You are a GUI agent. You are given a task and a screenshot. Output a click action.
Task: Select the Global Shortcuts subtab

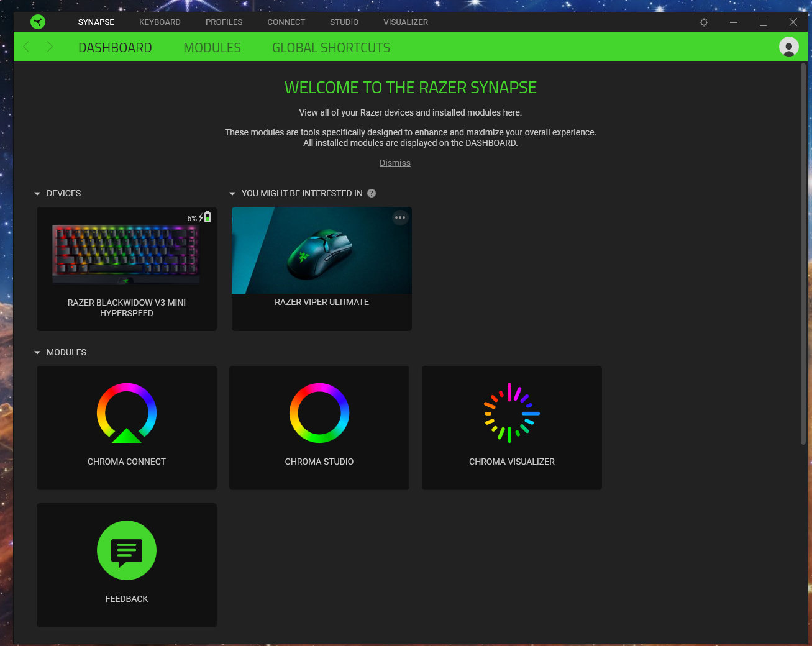point(331,48)
